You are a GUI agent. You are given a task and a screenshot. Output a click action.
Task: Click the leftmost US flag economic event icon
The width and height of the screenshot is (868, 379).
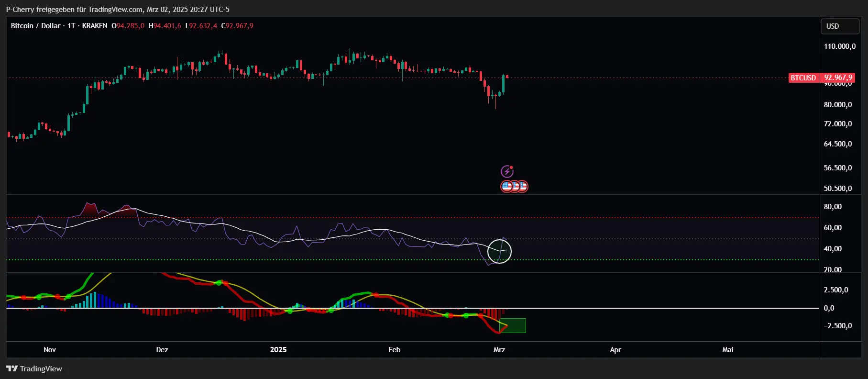tap(506, 187)
